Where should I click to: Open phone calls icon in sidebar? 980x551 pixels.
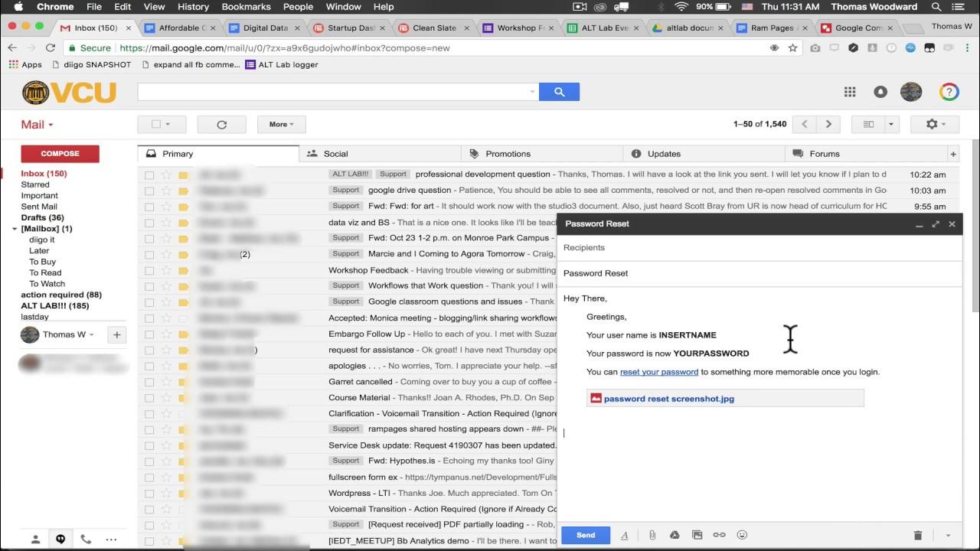[86, 539]
